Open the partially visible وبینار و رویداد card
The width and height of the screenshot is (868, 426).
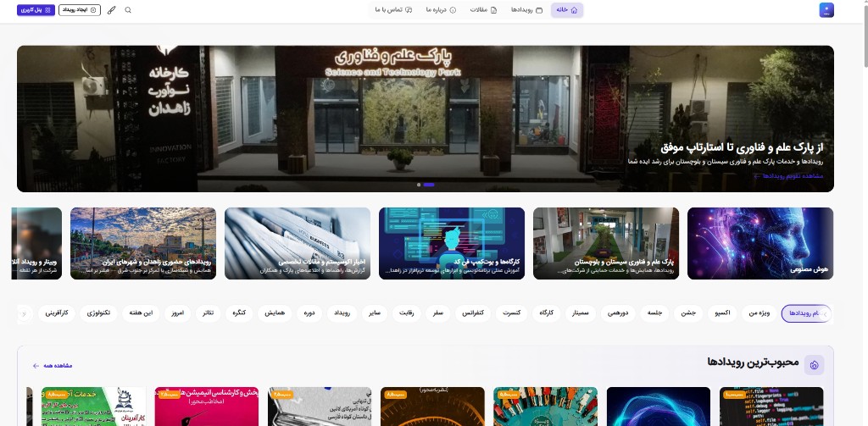[x=36, y=243]
